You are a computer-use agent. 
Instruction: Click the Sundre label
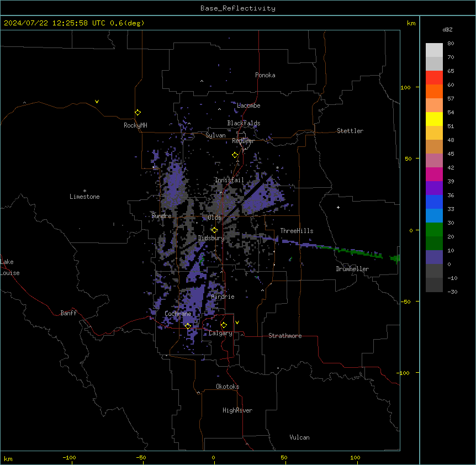tap(161, 216)
